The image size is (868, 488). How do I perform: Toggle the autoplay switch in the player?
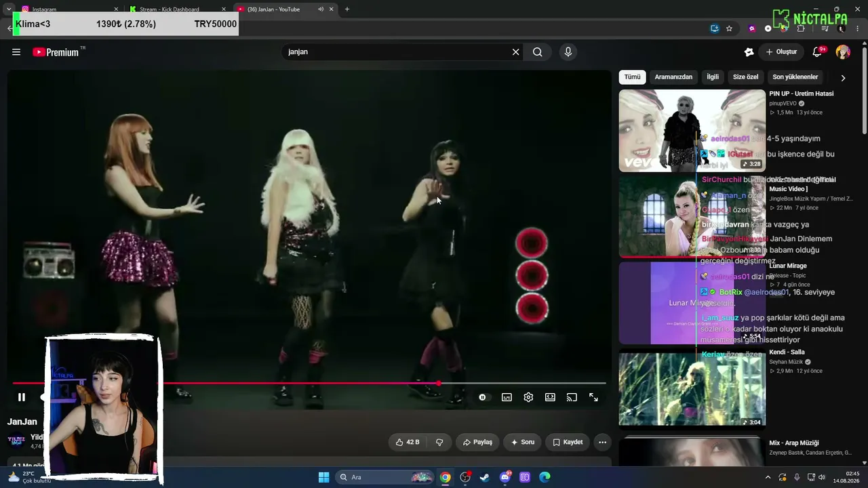tap(483, 397)
